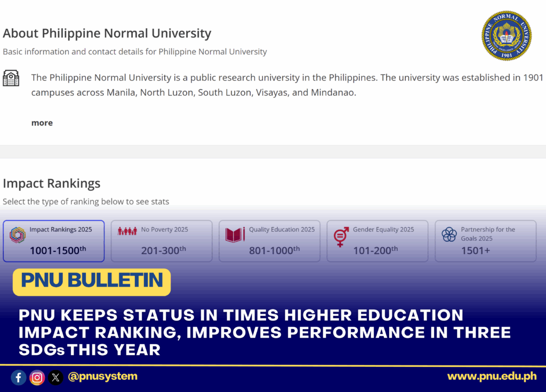Viewport: 546px width, 392px height.
Task: Visit the www.pnu.edu.ph website link
Action: tap(492, 377)
